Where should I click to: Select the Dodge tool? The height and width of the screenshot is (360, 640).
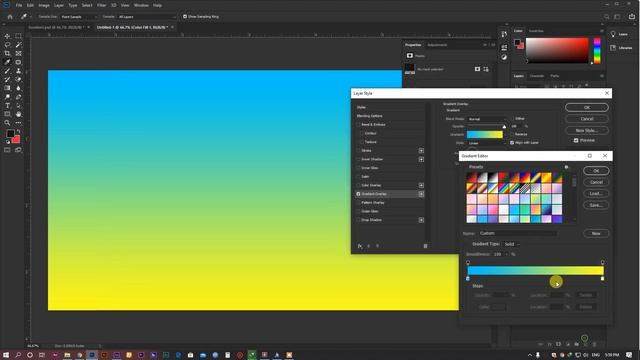(7, 97)
